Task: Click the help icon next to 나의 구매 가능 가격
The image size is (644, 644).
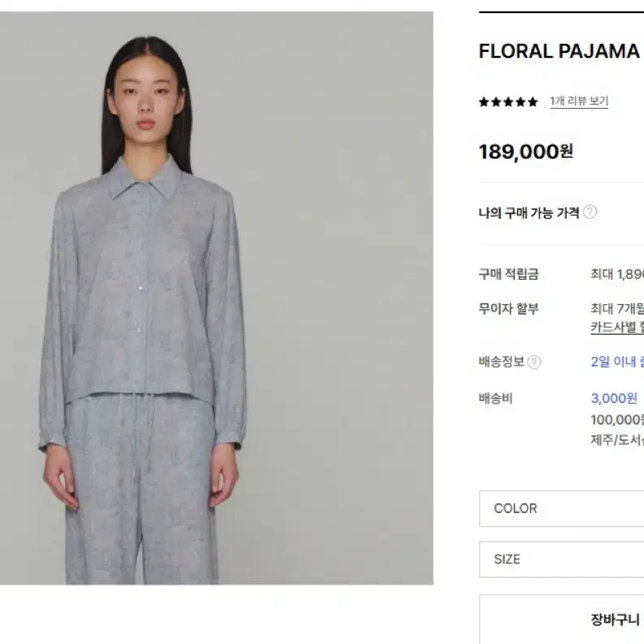Action: [x=590, y=212]
